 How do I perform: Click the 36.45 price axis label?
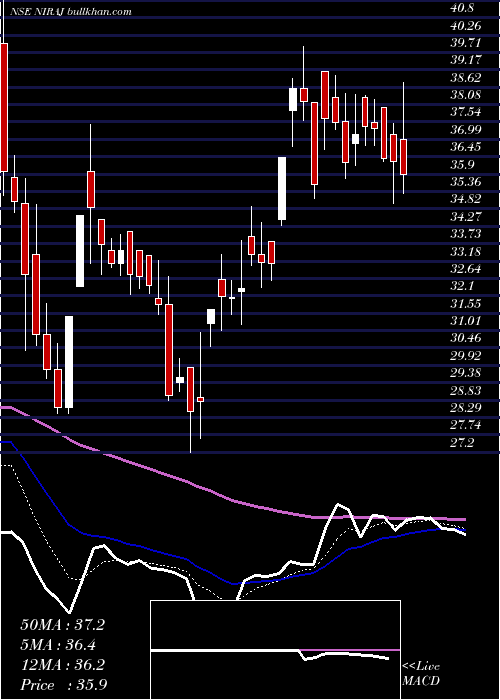click(466, 147)
